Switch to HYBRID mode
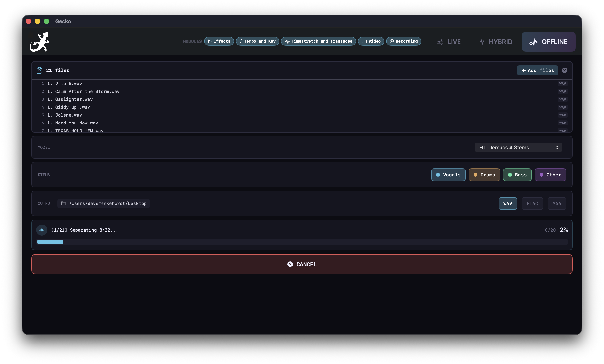 point(495,42)
